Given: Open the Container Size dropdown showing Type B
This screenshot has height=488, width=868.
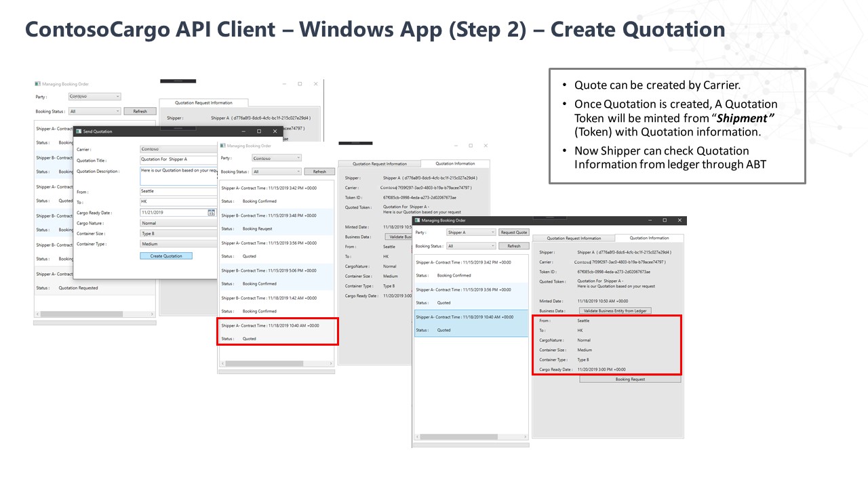Looking at the screenshot, I should pos(178,233).
